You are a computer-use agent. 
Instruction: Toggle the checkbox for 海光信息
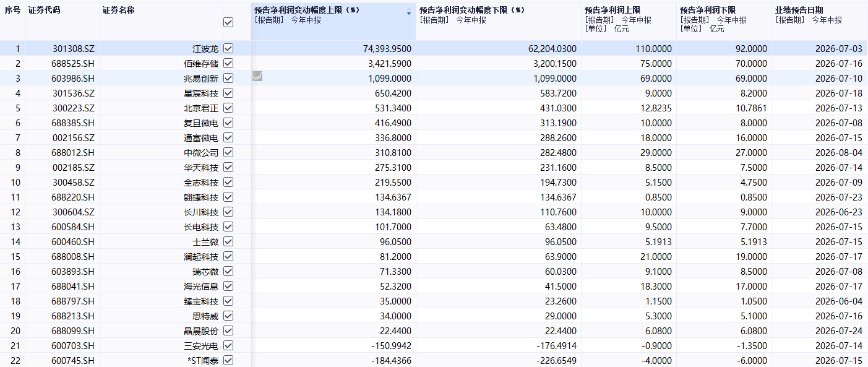[x=228, y=286]
